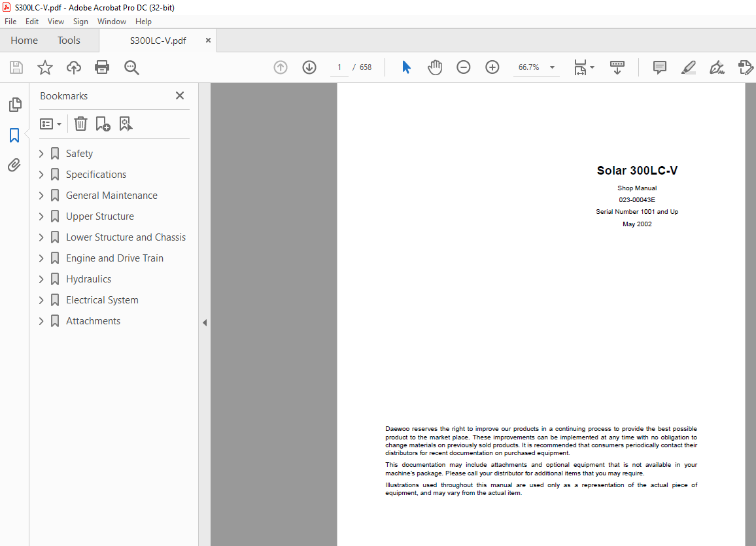
Task: Open the Attachments paperclip panel
Action: click(x=14, y=165)
